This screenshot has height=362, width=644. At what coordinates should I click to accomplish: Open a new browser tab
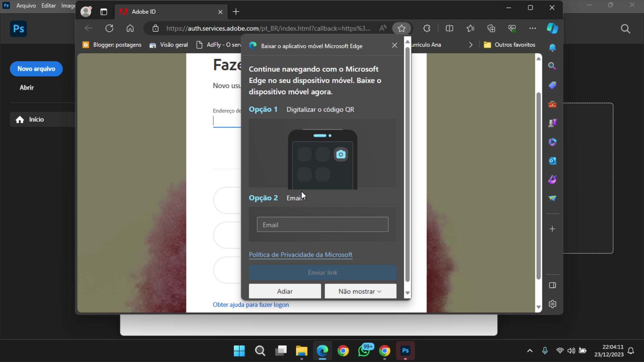click(236, 12)
